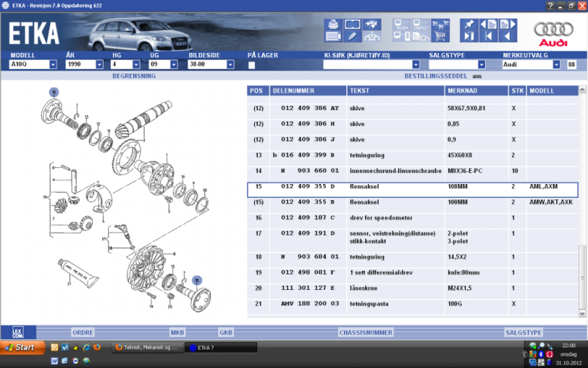Click the printer icon in the toolbar
The image size is (588, 368).
tap(333, 25)
